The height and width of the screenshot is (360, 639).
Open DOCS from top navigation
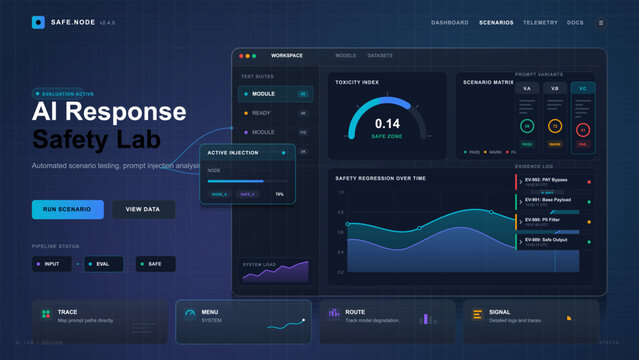click(575, 23)
